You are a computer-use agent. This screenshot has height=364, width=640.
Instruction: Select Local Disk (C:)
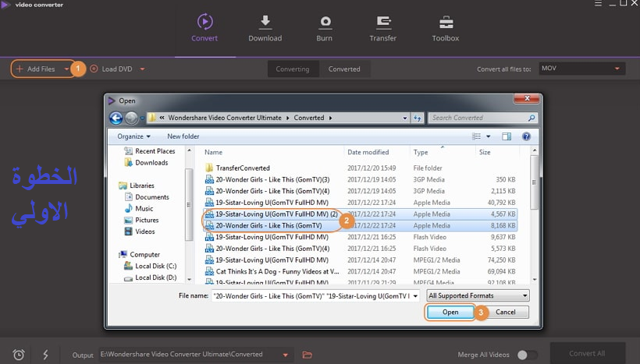point(150,266)
